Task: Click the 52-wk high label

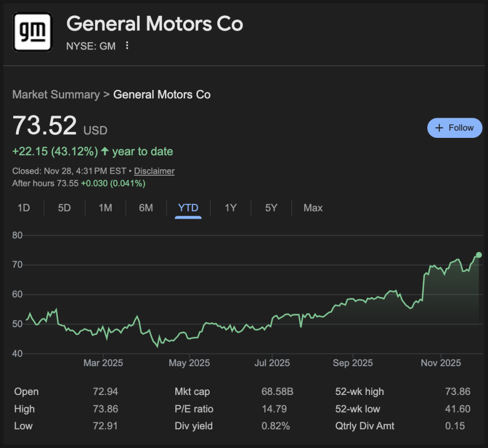Action: 359,391
